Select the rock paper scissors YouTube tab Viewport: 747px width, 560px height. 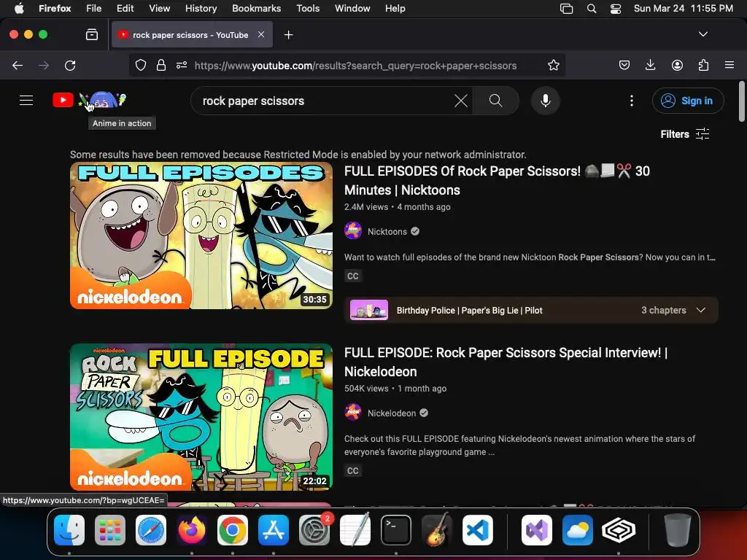click(192, 35)
